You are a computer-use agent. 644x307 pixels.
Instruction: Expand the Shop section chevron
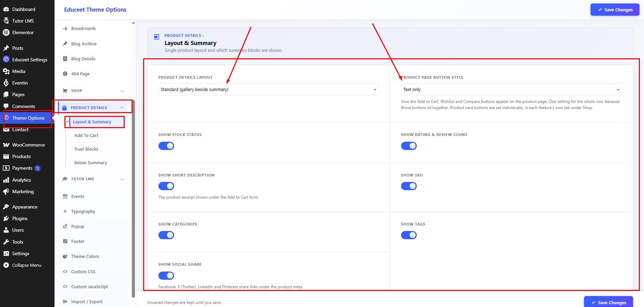122,91
